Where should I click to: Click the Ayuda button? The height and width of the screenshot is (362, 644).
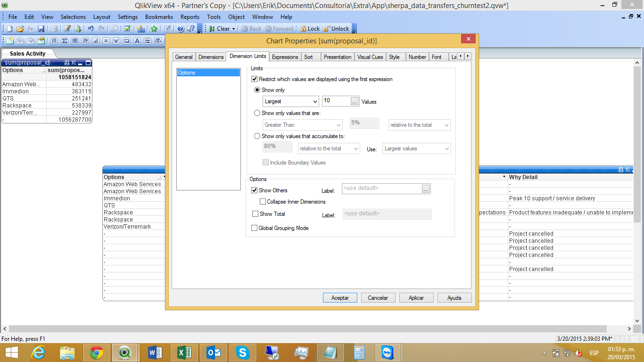coord(454,298)
